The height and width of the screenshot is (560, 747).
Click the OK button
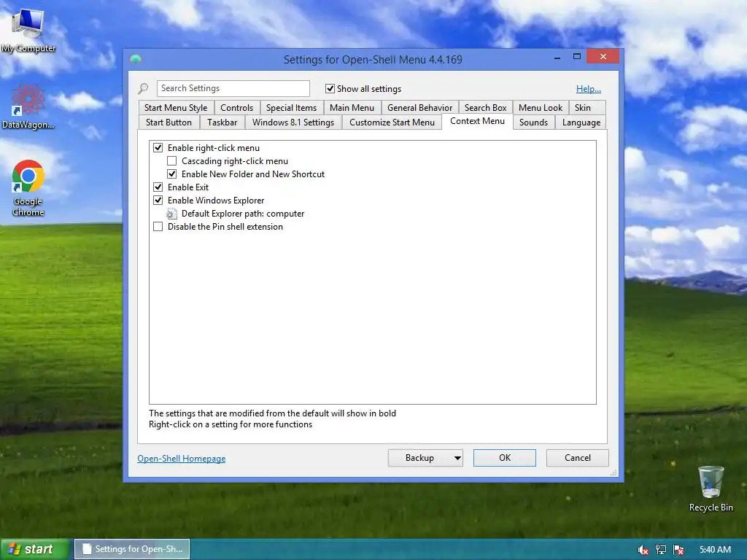[x=505, y=458]
